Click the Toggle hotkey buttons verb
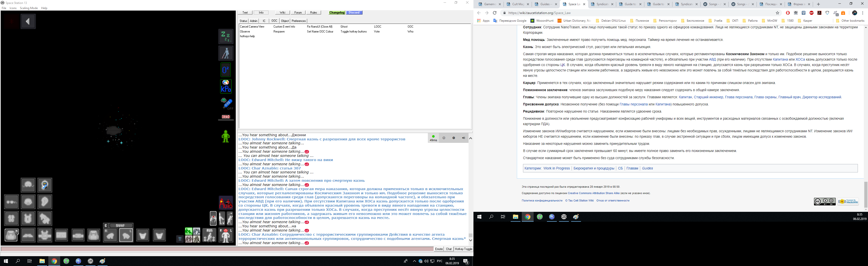The width and height of the screenshot is (868, 266). (x=353, y=32)
